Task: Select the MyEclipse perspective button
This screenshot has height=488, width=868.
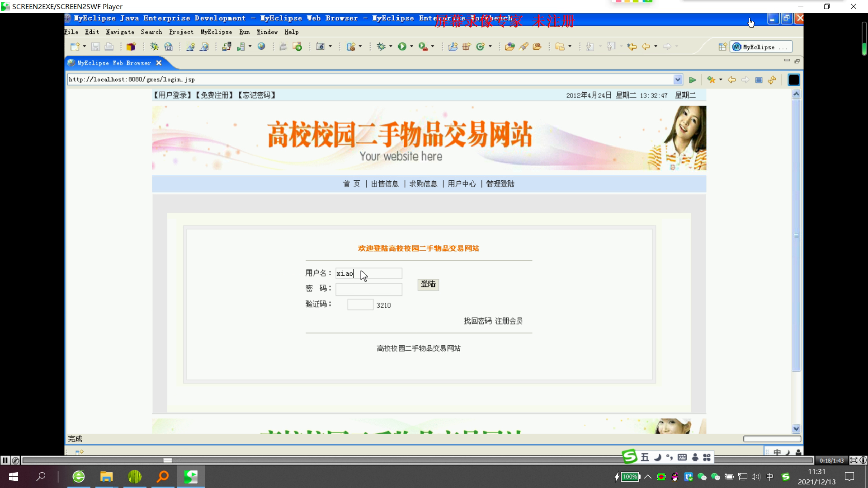Action: 760,47
